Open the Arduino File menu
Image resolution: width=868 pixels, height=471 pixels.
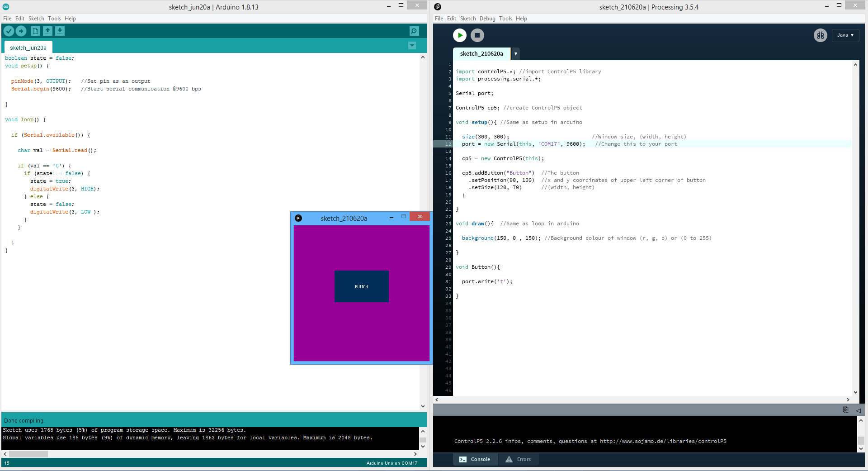click(7, 19)
